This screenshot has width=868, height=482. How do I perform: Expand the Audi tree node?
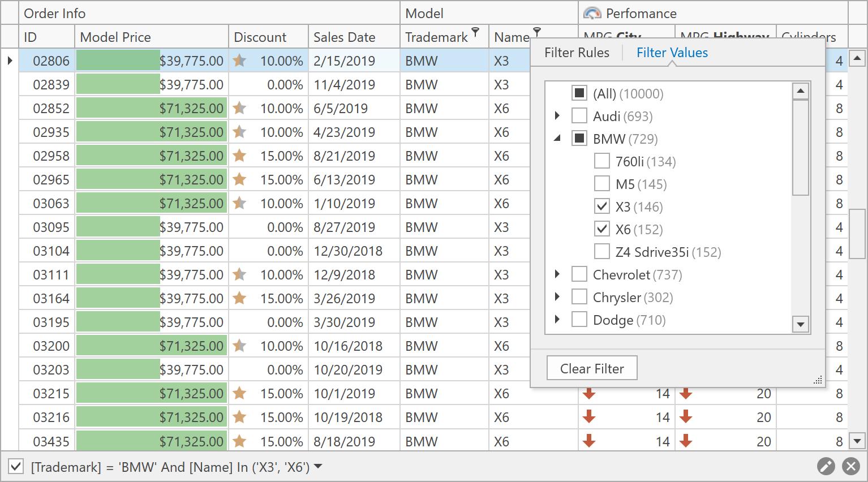click(557, 116)
